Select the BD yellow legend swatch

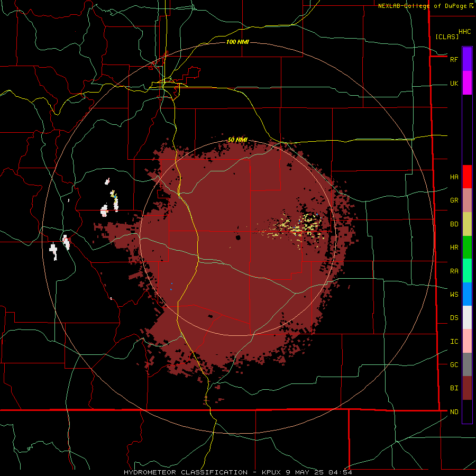point(467,224)
